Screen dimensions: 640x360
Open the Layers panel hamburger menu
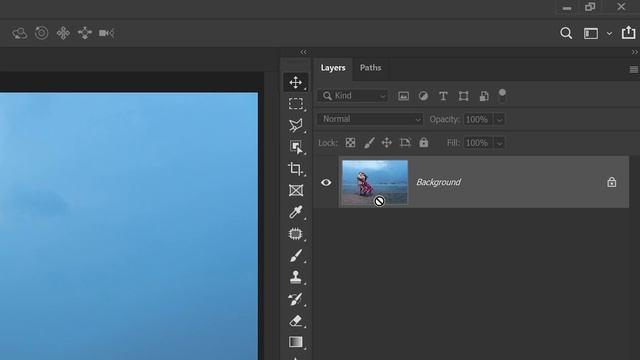point(633,69)
